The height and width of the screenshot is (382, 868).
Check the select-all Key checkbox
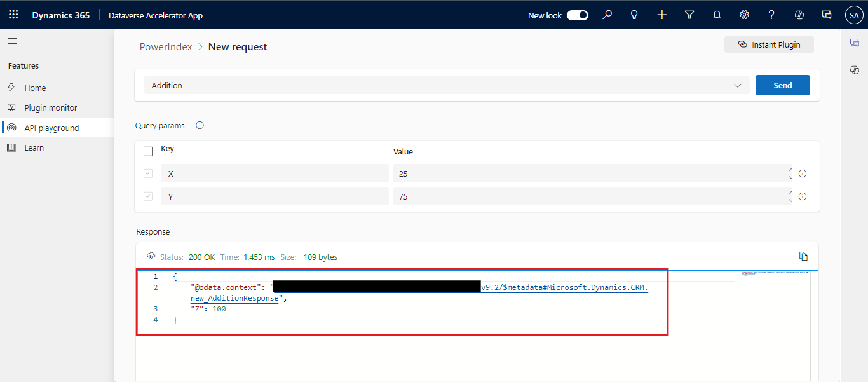click(x=148, y=151)
